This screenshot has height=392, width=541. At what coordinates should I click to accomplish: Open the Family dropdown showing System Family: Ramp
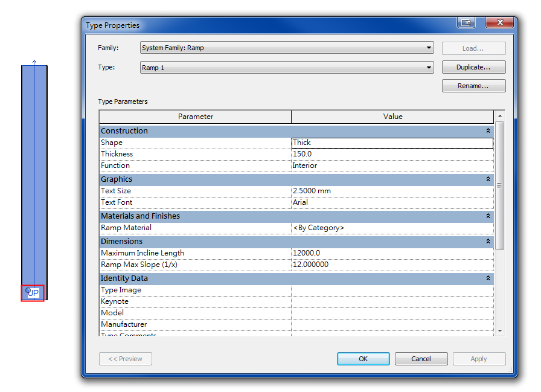[287, 48]
